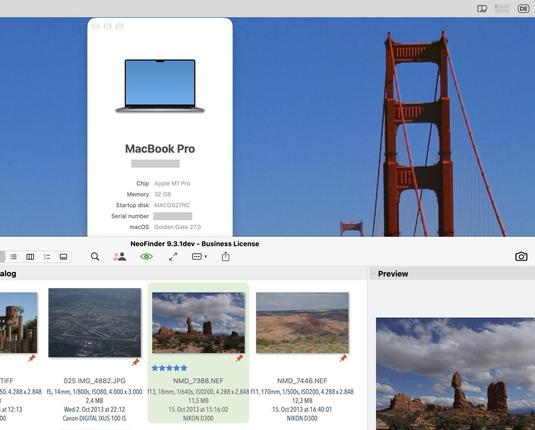Switch NeoFinder to list view

14,257
